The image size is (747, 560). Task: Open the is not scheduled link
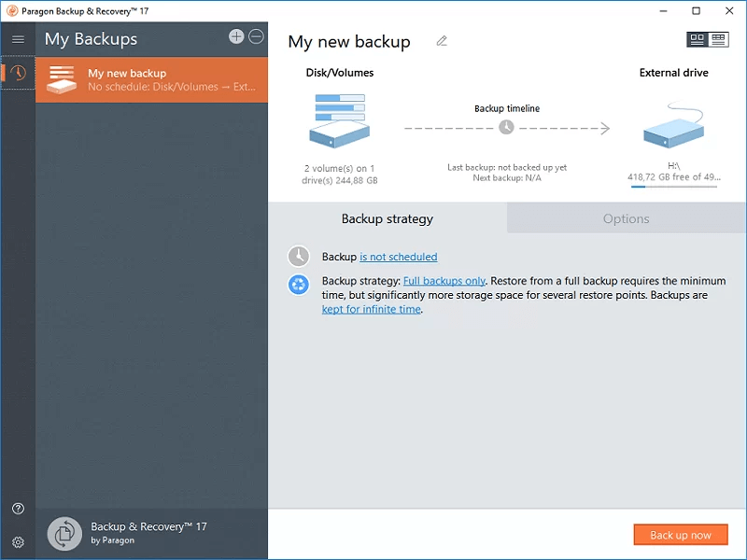[400, 257]
